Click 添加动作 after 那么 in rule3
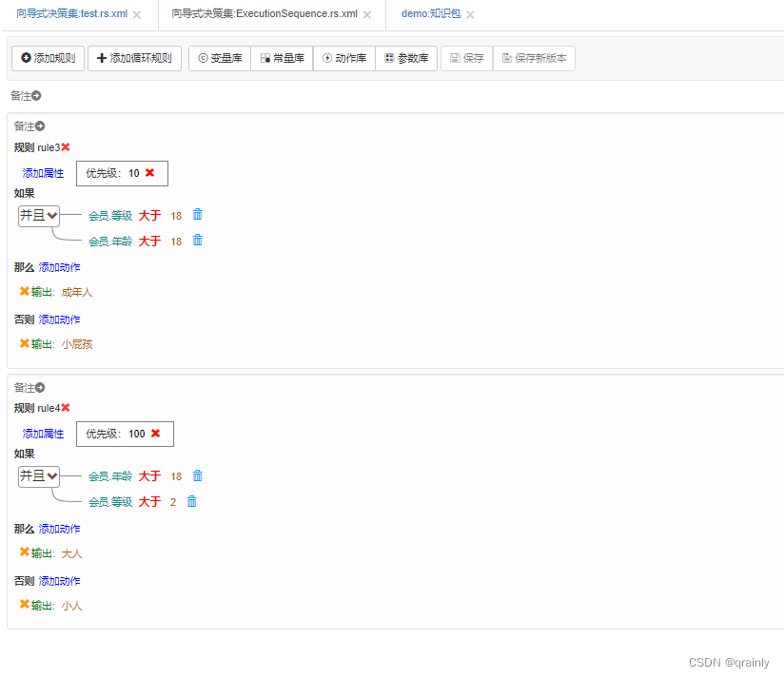Image resolution: width=784 pixels, height=678 pixels. coord(60,268)
